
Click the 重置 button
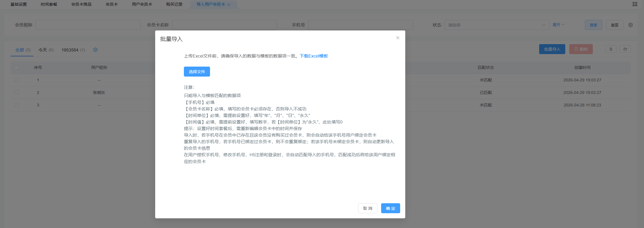[615, 25]
